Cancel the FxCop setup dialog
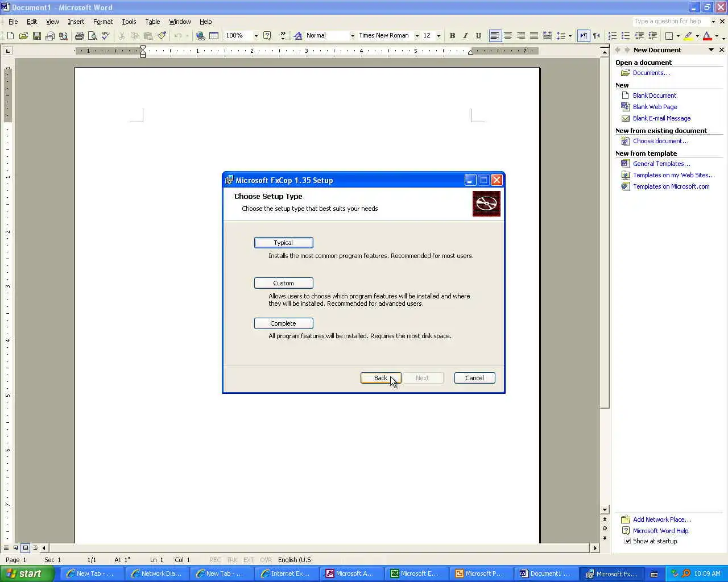Image resolution: width=728 pixels, height=582 pixels. click(x=474, y=378)
